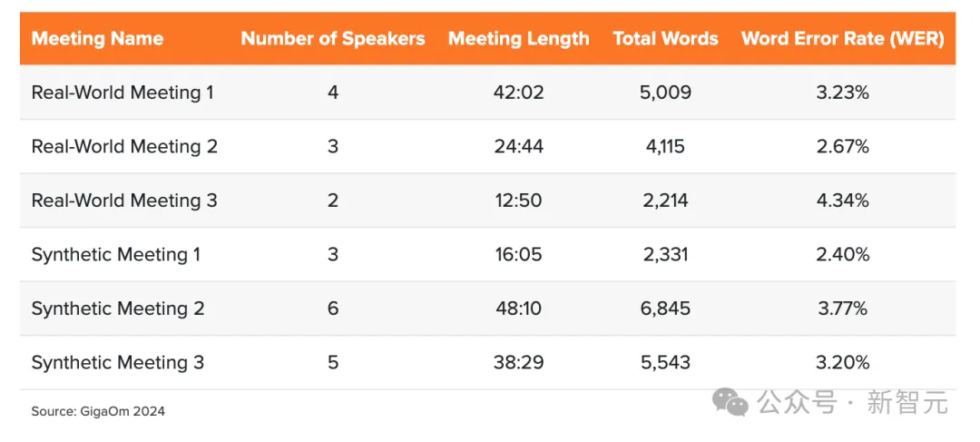Select the Synthetic Meeting 2 row label

click(x=118, y=309)
